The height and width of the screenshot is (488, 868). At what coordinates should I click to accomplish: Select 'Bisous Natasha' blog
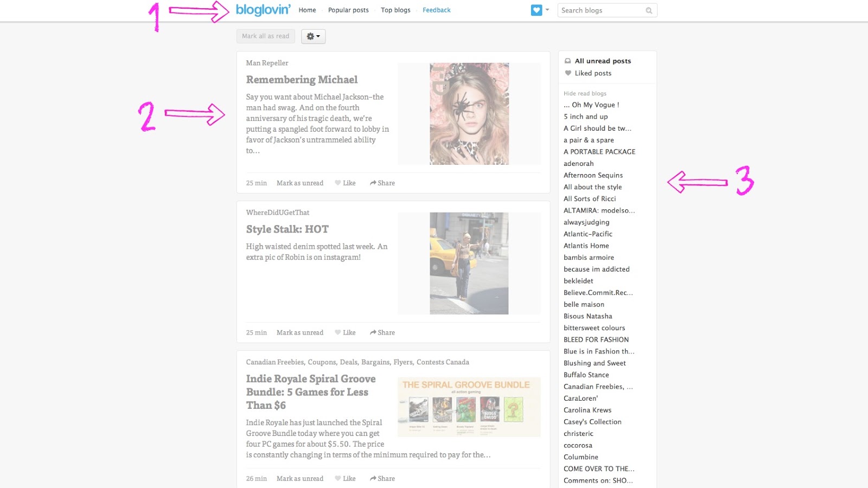pos(588,317)
